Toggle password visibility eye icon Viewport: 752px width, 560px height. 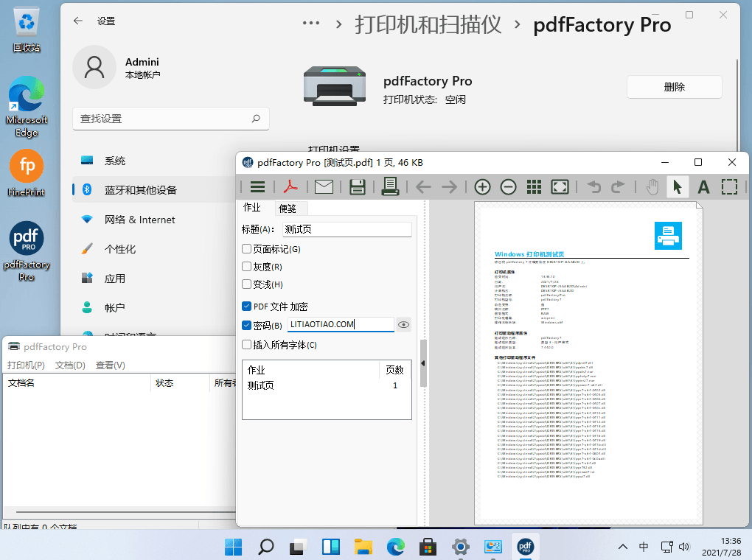tap(404, 325)
